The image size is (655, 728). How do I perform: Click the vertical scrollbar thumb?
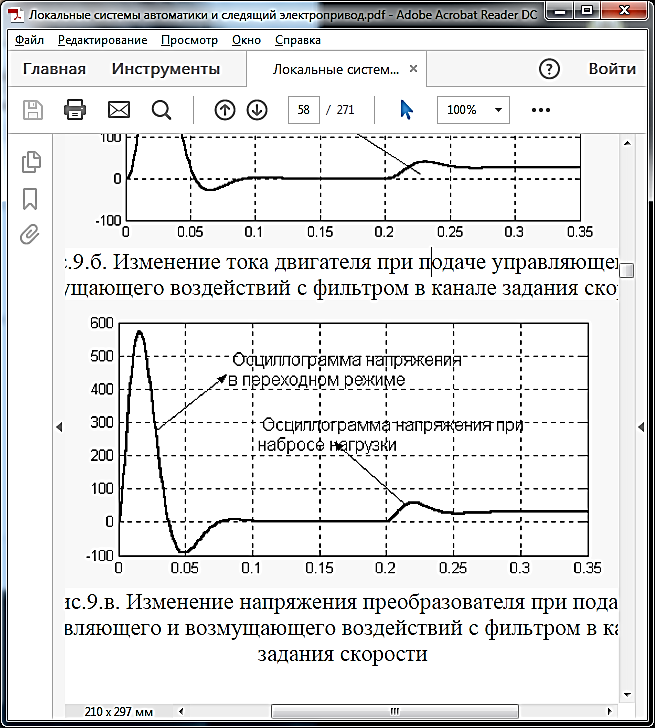pyautogui.click(x=627, y=270)
